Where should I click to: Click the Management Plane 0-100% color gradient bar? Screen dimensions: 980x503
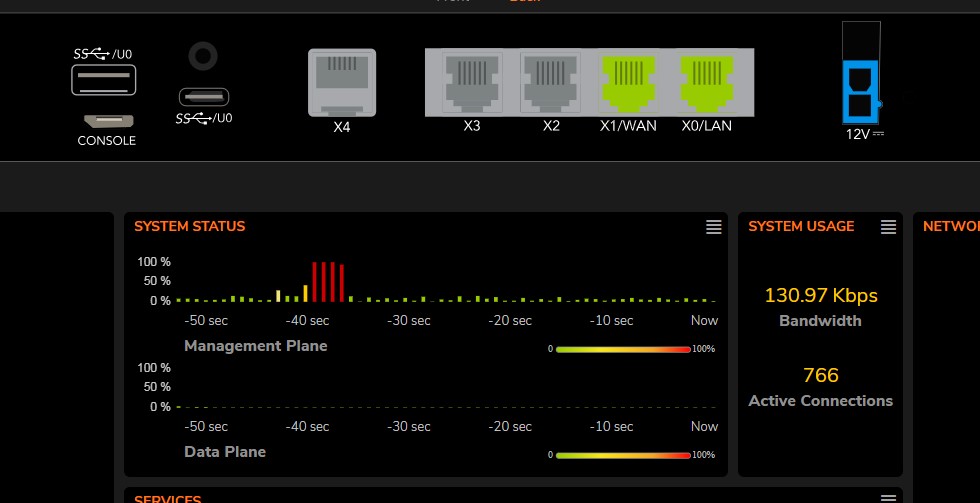click(623, 349)
